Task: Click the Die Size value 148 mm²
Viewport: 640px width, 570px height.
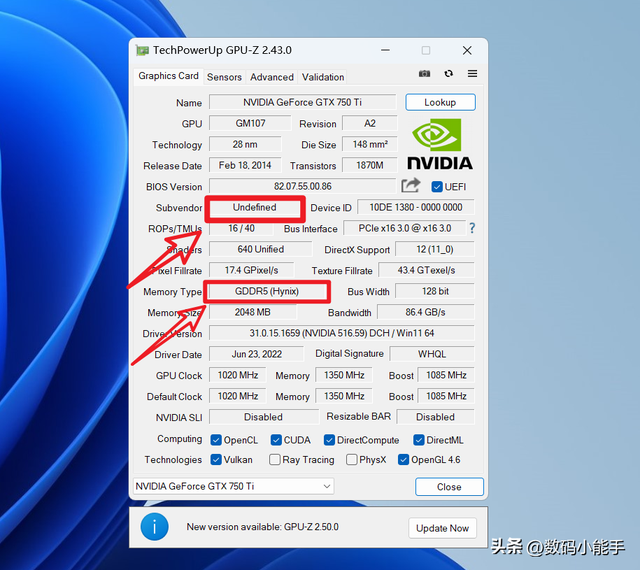Action: (369, 144)
